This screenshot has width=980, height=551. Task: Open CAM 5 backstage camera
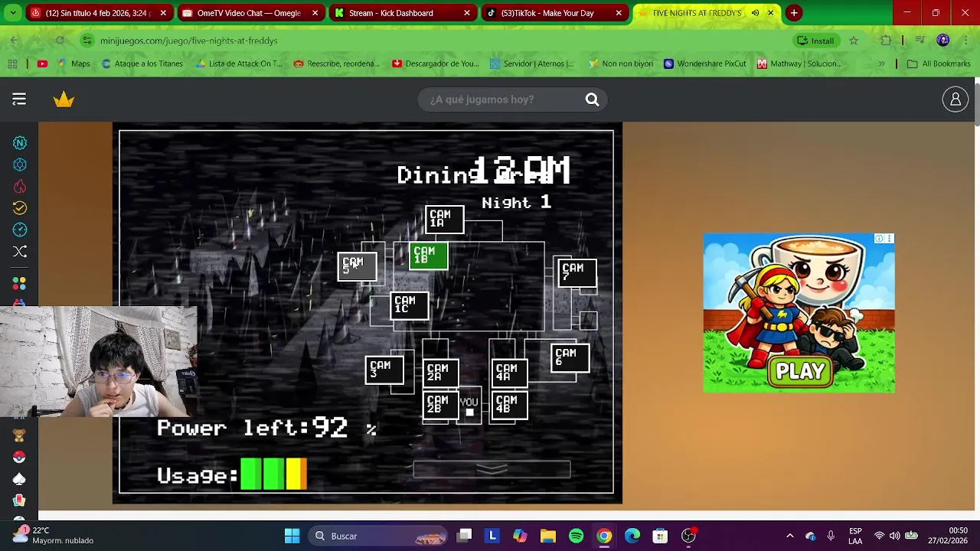[x=357, y=267]
